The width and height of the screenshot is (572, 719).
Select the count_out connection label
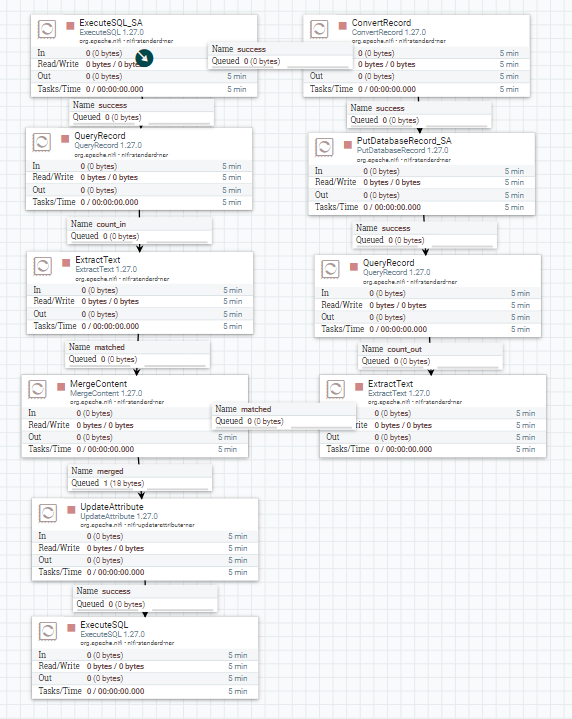[x=430, y=355]
